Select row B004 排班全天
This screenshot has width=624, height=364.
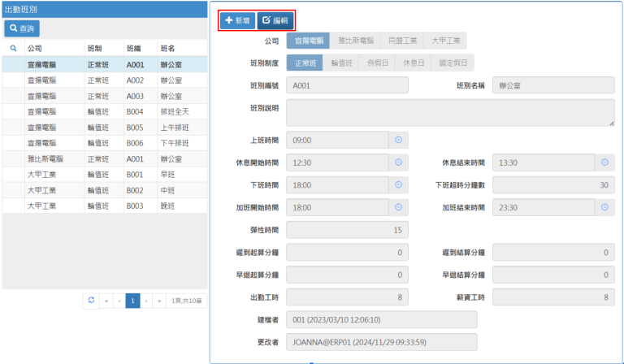click(105, 112)
